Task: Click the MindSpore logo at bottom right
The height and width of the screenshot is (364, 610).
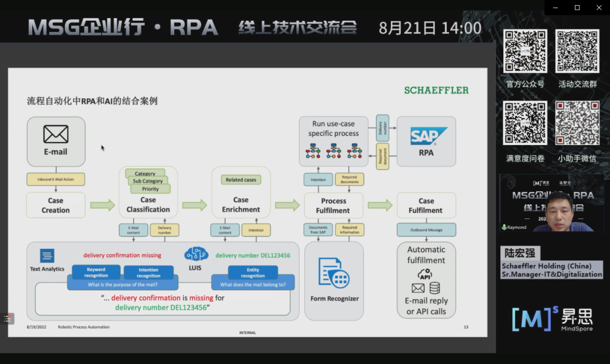Action: point(552,319)
